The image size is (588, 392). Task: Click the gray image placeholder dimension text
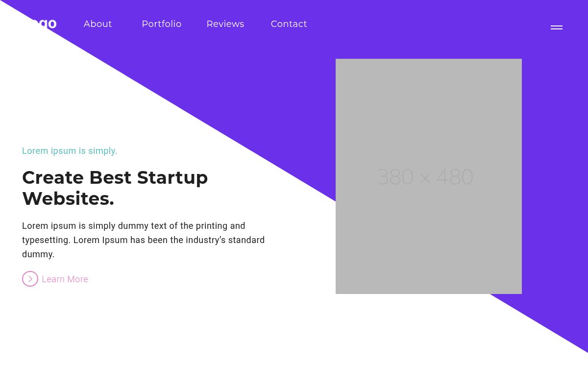(x=425, y=177)
